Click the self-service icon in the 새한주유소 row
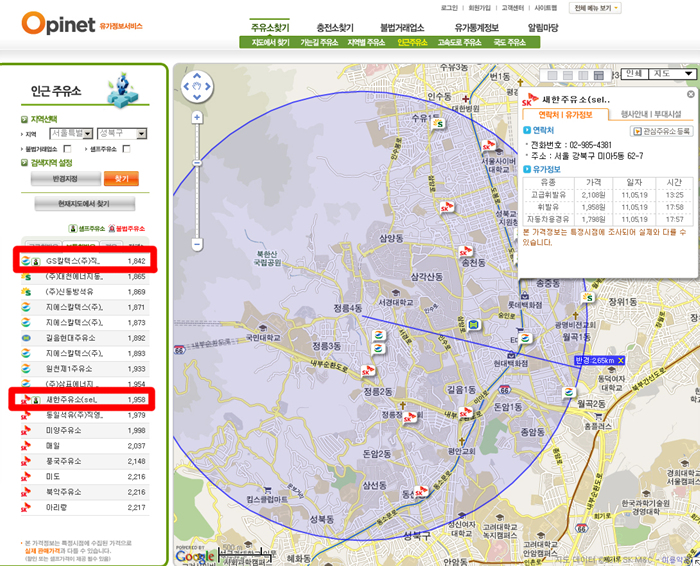 coord(36,400)
